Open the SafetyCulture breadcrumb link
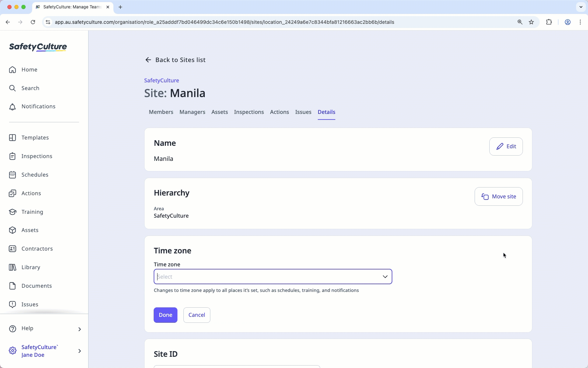This screenshot has height=368, width=588. tap(162, 81)
